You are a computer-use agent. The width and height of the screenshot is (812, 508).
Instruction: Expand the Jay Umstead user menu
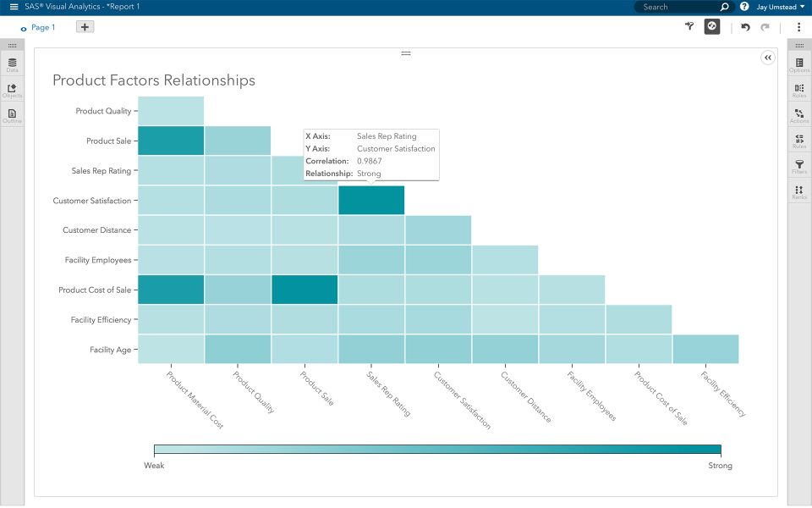775,7
